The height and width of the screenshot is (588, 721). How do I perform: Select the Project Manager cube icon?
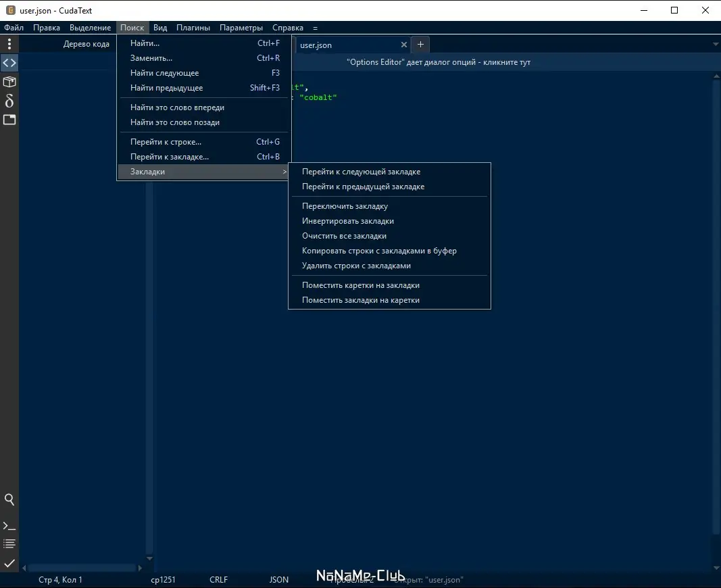point(9,82)
